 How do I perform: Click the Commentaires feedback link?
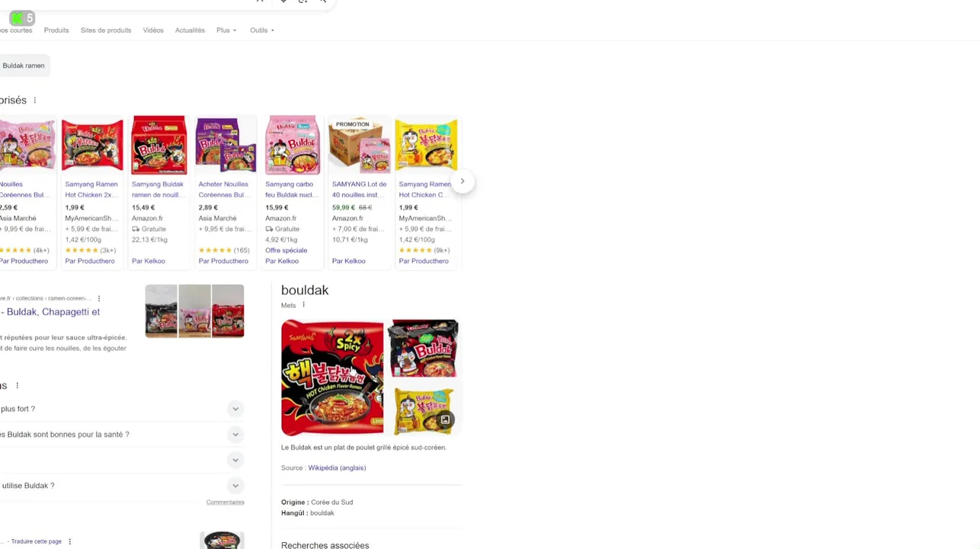(x=225, y=502)
